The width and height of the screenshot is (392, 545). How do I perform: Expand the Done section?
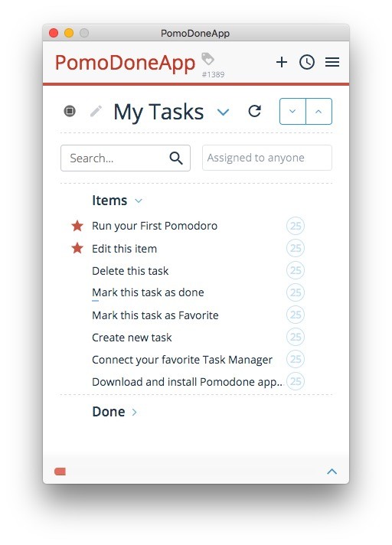coord(134,413)
